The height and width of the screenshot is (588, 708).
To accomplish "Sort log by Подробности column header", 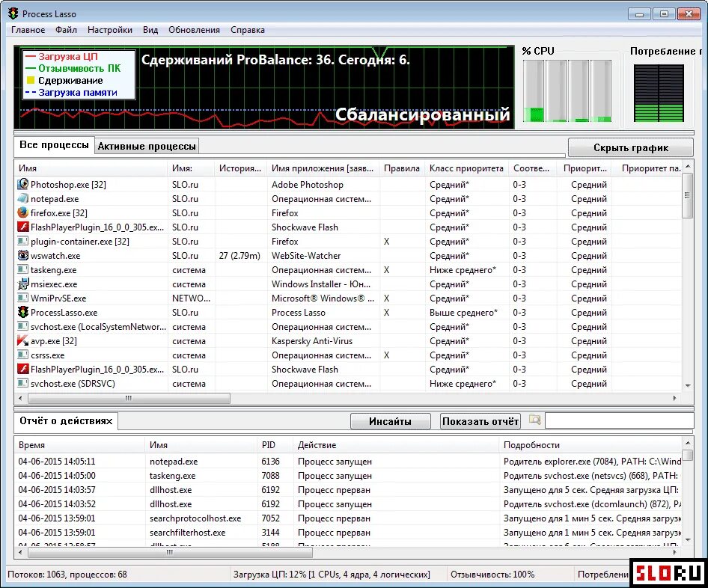I will (x=590, y=445).
